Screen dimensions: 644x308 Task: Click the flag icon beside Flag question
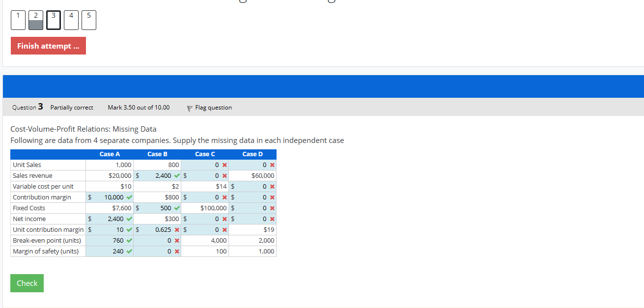pos(190,108)
